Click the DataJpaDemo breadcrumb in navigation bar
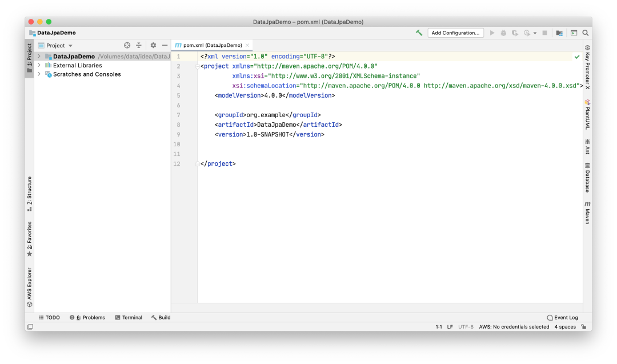This screenshot has width=617, height=364. coord(53,33)
